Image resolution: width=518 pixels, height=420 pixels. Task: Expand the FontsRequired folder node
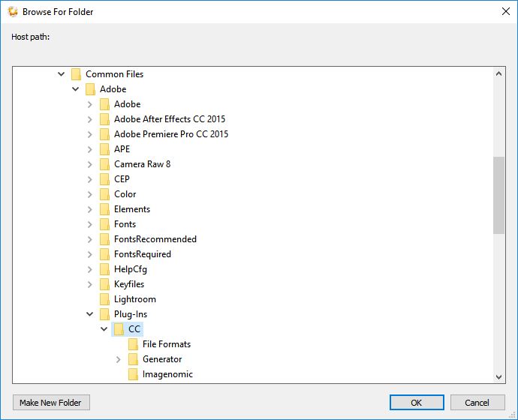[90, 254]
